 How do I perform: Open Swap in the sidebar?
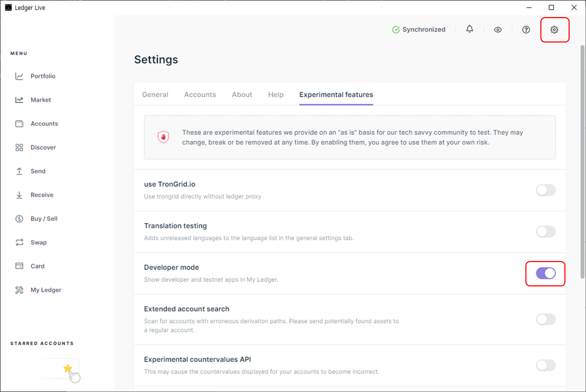[x=39, y=242]
